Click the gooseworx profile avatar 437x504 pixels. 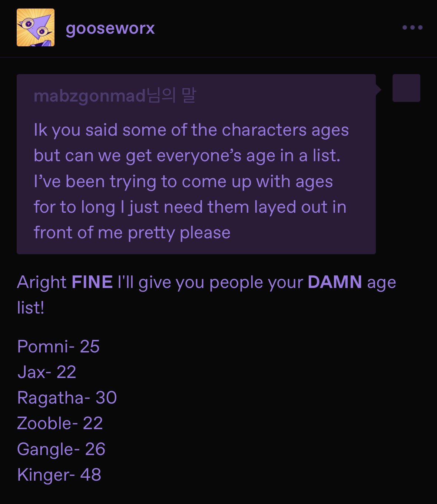click(36, 28)
